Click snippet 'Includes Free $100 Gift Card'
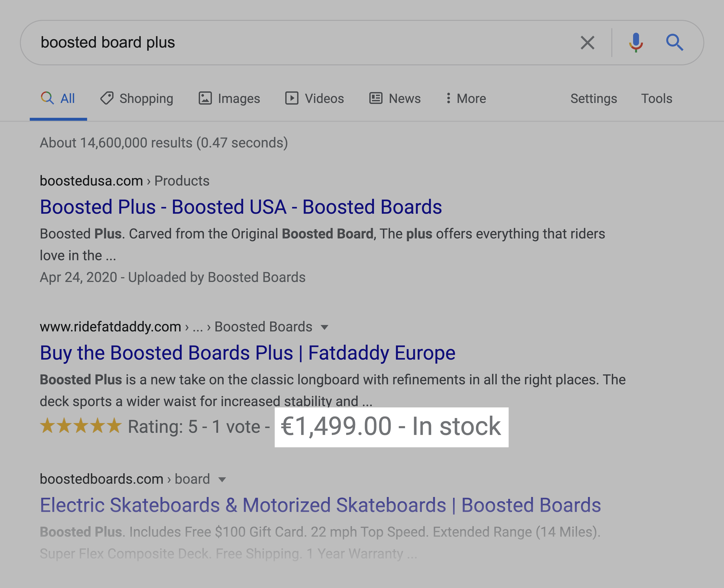The image size is (724, 588). [x=320, y=543]
